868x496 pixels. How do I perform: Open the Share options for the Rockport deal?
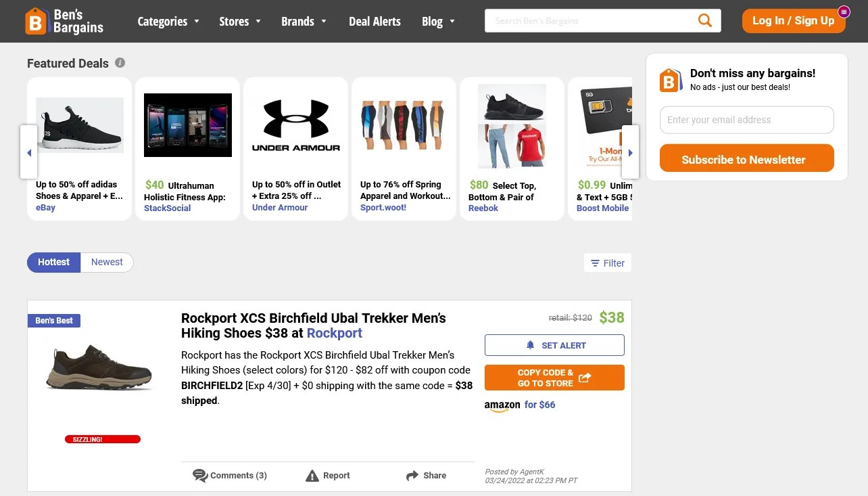point(412,476)
